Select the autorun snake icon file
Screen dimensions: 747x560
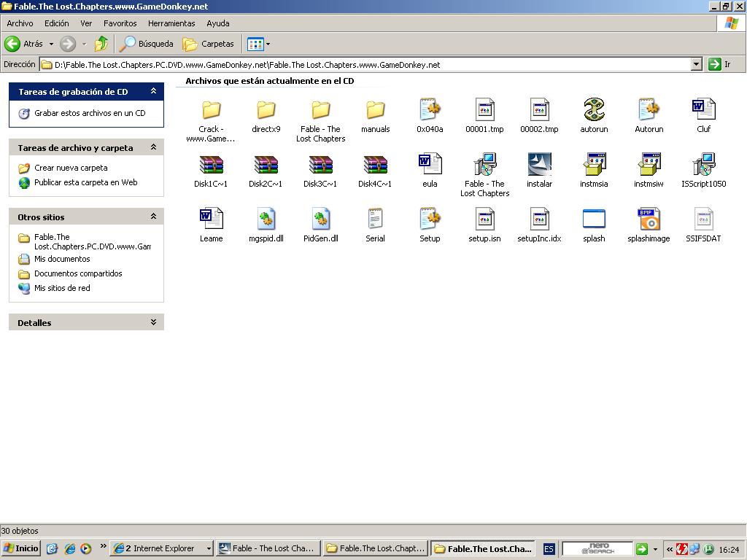[x=594, y=111]
